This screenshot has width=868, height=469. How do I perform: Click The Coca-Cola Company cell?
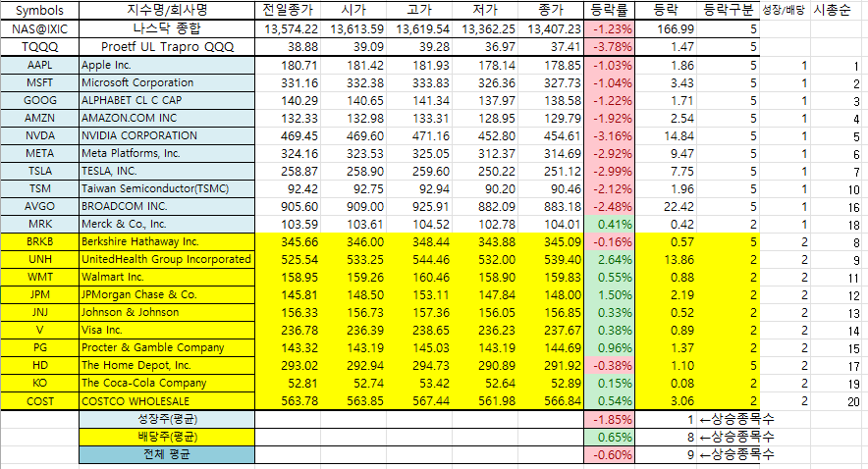point(167,384)
